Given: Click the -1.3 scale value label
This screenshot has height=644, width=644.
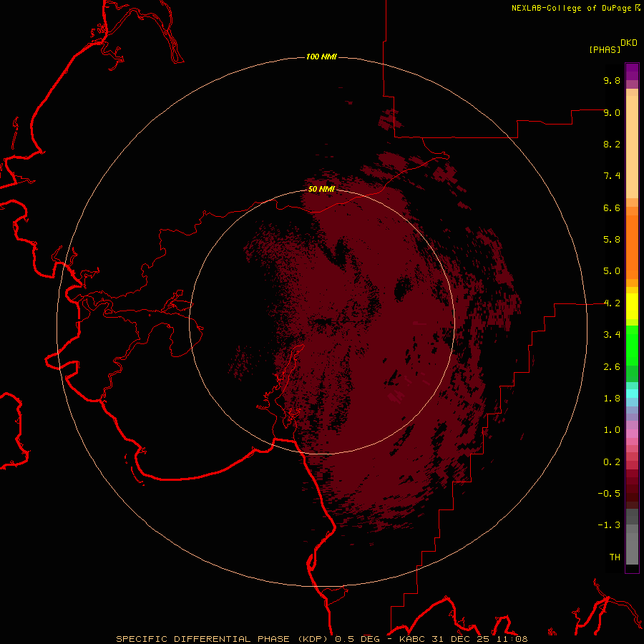Looking at the screenshot, I should (x=609, y=525).
